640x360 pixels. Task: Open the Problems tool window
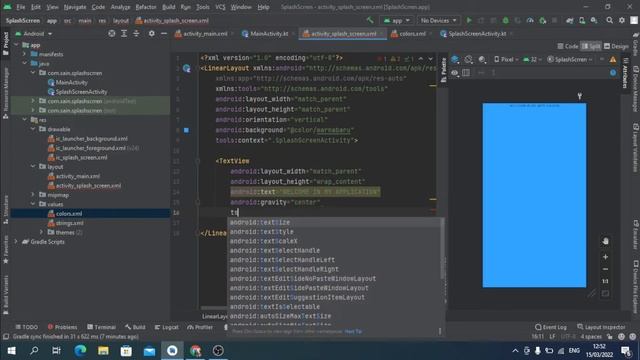tap(62, 327)
